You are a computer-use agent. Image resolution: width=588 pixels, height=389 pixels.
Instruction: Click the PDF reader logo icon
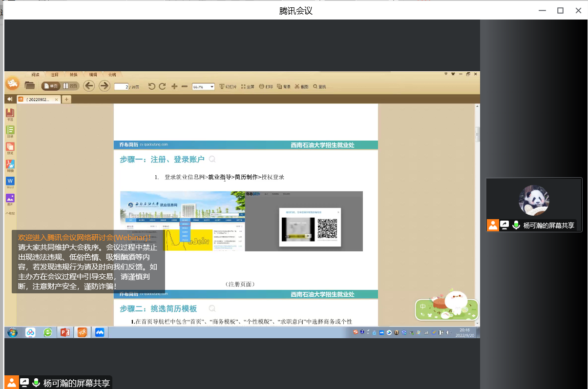(x=12, y=84)
